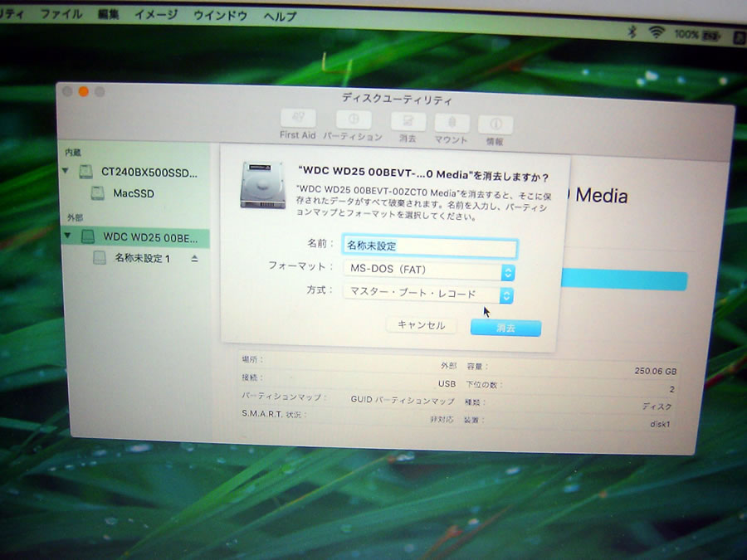Click the Bluetooth icon in the menu bar
747x560 pixels.
632,32
